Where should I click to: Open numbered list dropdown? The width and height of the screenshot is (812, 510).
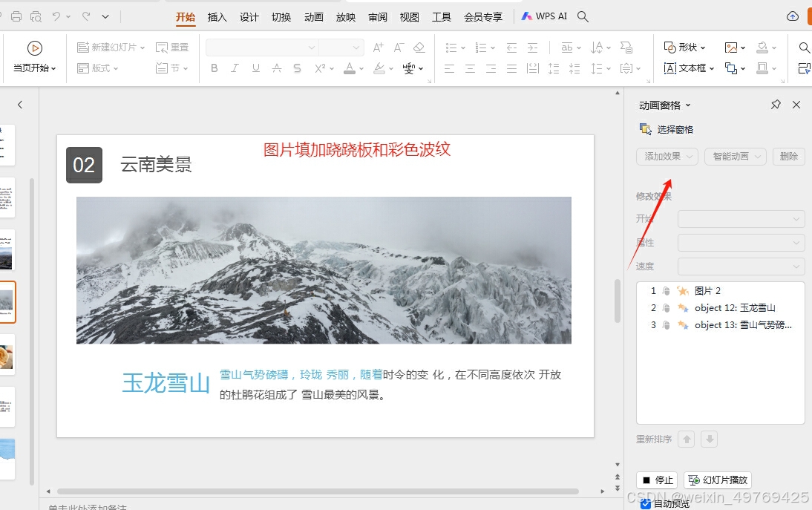(x=493, y=48)
